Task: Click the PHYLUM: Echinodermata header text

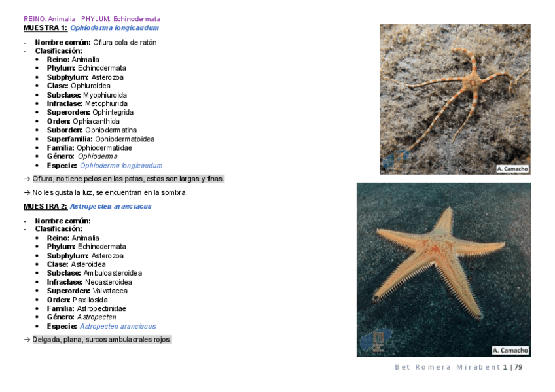Action: pyautogui.click(x=120, y=19)
